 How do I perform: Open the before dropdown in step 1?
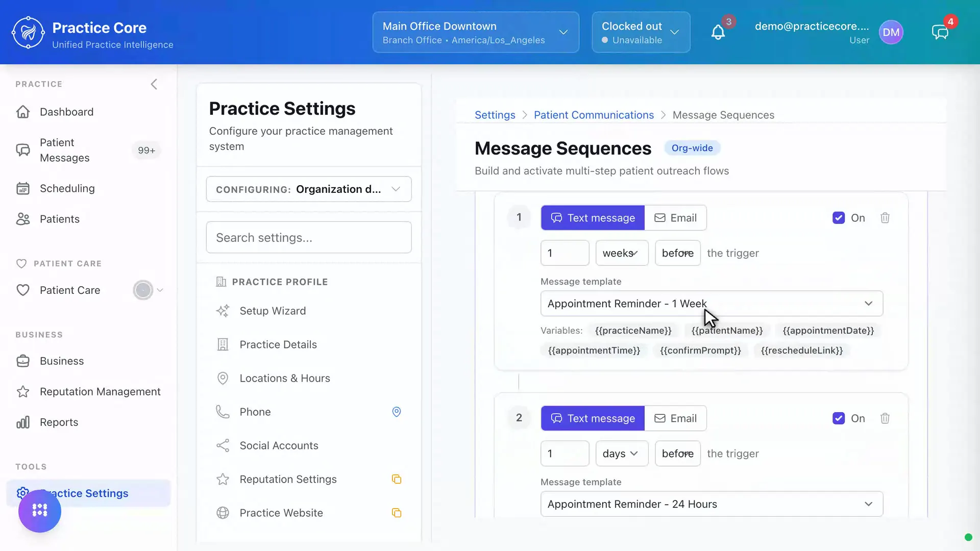click(677, 253)
